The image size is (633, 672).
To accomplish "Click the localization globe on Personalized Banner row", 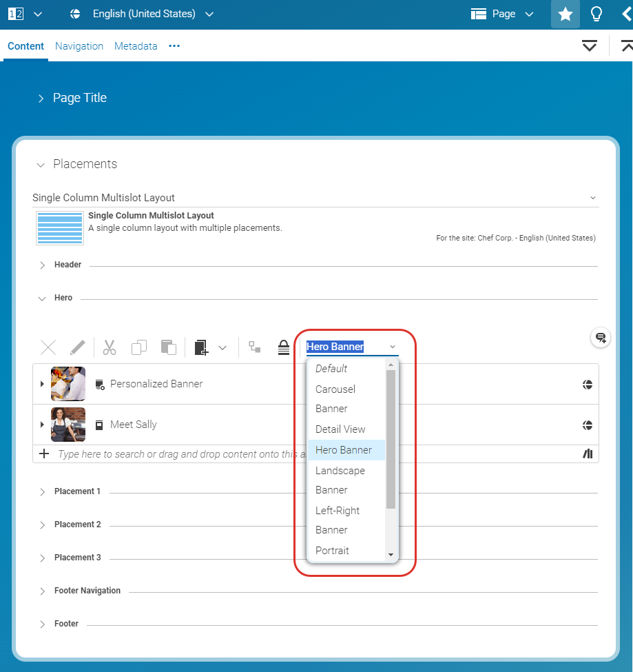I will point(588,385).
